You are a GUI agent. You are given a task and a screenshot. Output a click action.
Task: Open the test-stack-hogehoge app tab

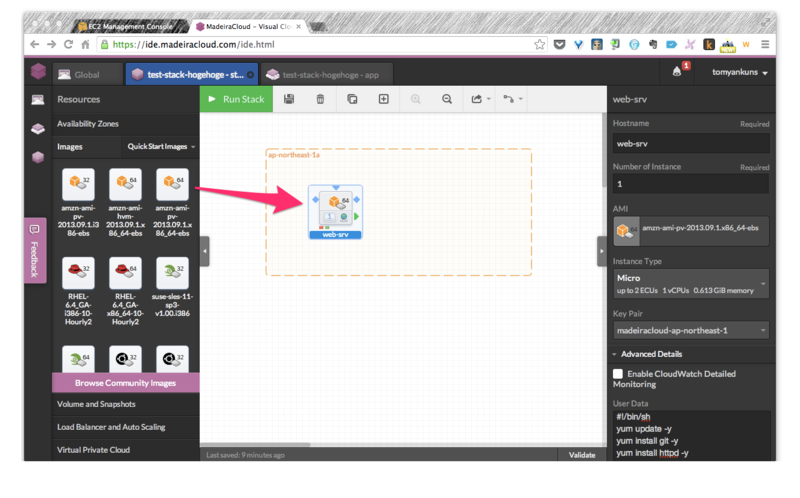[x=327, y=74]
